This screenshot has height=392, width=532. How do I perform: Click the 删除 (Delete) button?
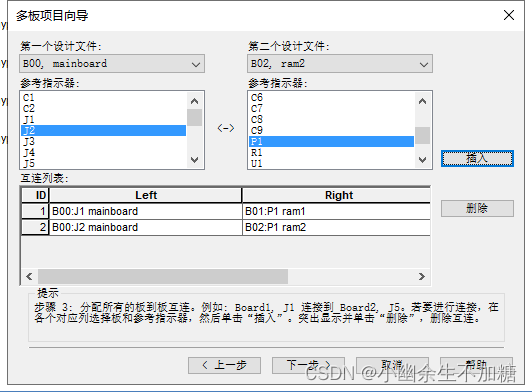click(477, 208)
